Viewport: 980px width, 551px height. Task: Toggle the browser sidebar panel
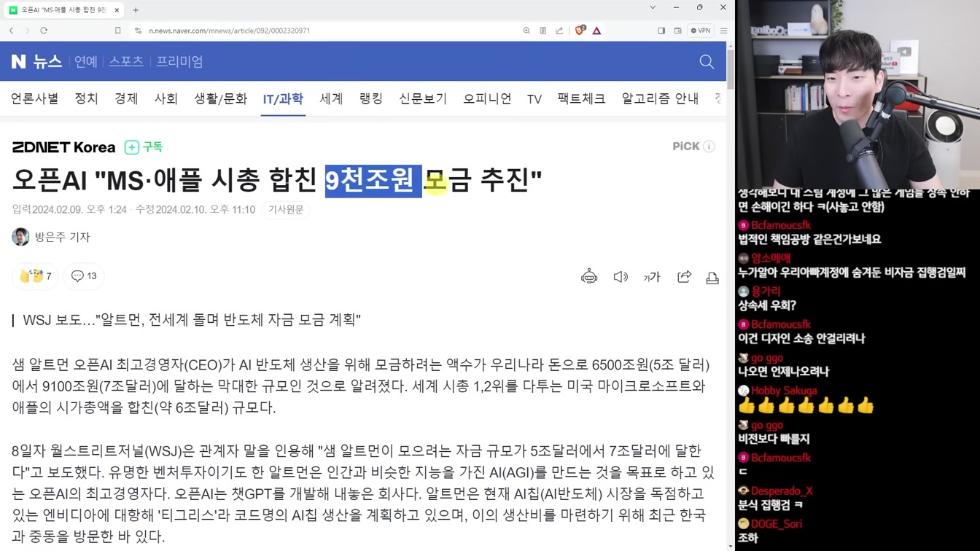tap(661, 31)
